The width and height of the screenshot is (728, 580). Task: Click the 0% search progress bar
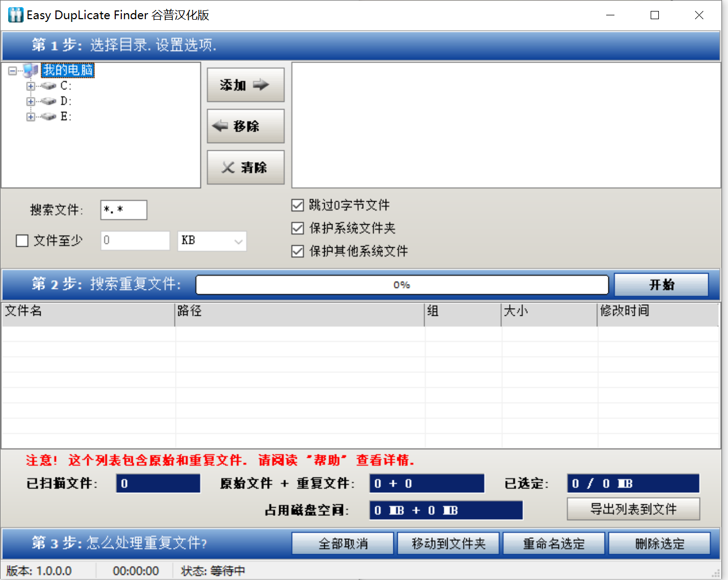(x=402, y=285)
